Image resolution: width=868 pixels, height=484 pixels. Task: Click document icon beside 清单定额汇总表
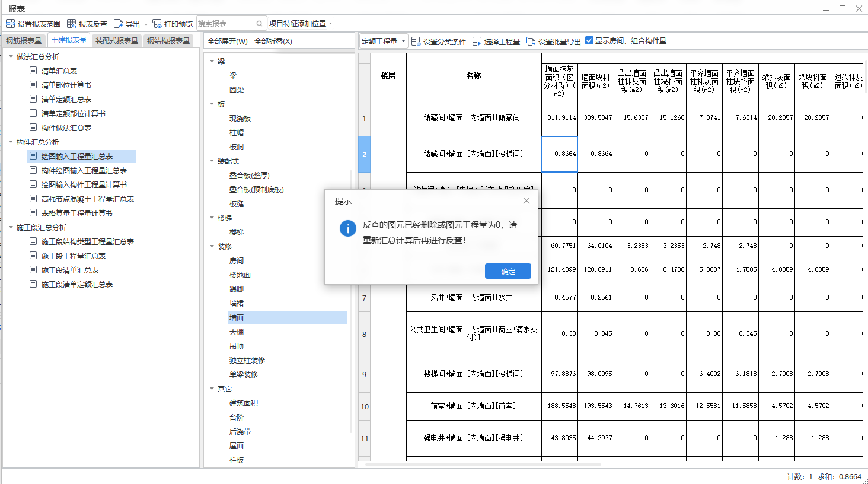33,99
